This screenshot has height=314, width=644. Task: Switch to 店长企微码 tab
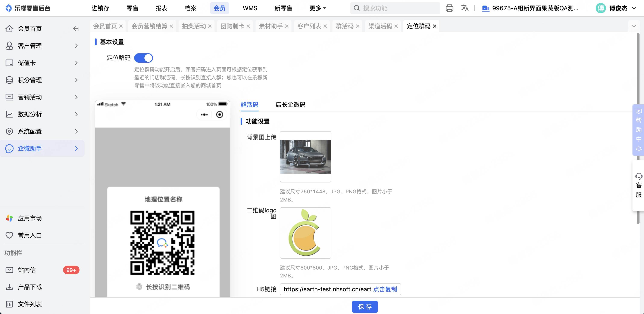coord(290,105)
